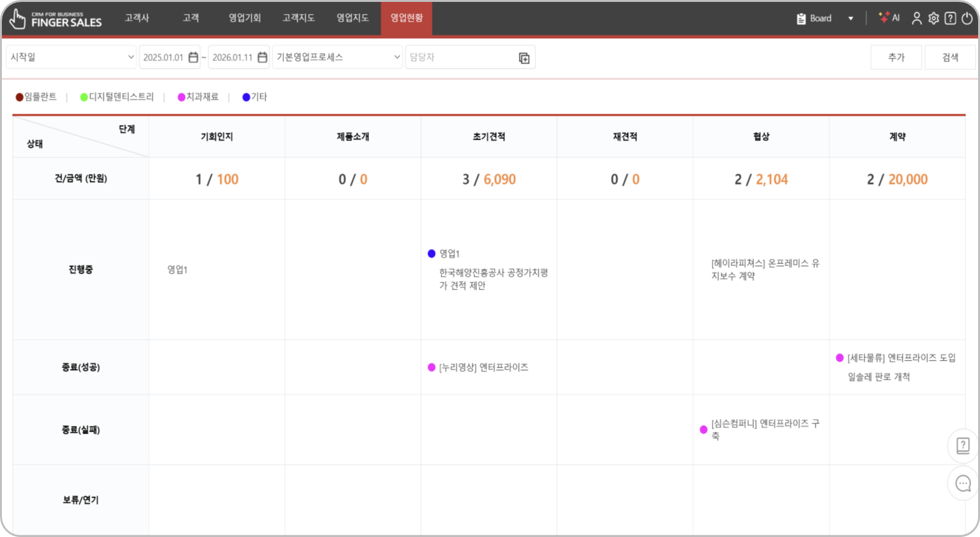
Task: Go to the 고객지도 menu tab
Action: (x=299, y=18)
